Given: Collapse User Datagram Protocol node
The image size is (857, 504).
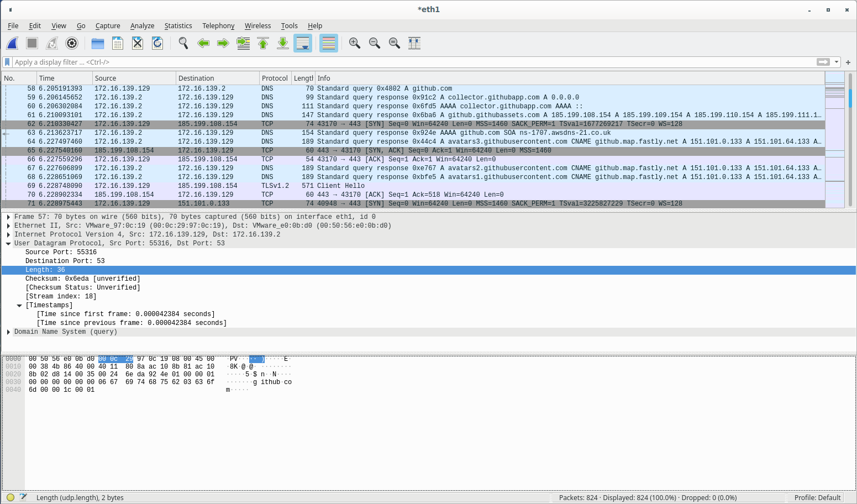Looking at the screenshot, I should [8, 243].
